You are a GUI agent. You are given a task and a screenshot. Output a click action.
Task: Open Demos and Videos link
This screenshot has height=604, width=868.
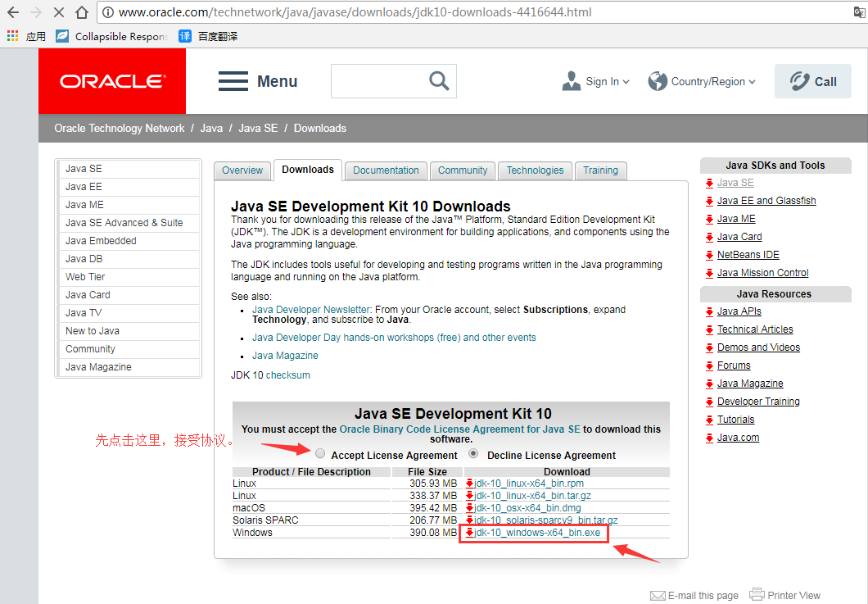[x=758, y=347]
